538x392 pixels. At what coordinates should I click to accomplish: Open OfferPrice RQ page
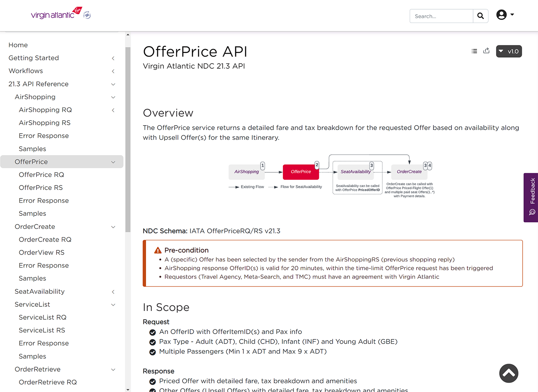[x=42, y=175]
